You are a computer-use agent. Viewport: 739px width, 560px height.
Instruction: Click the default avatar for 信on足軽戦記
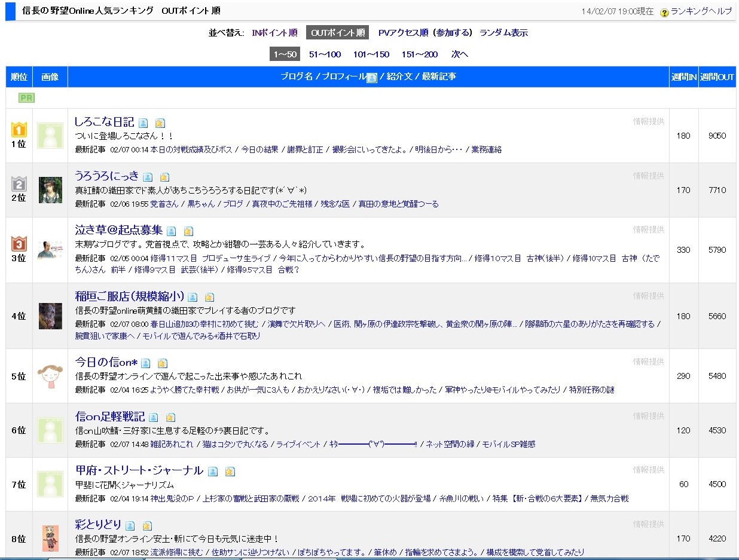coord(50,430)
